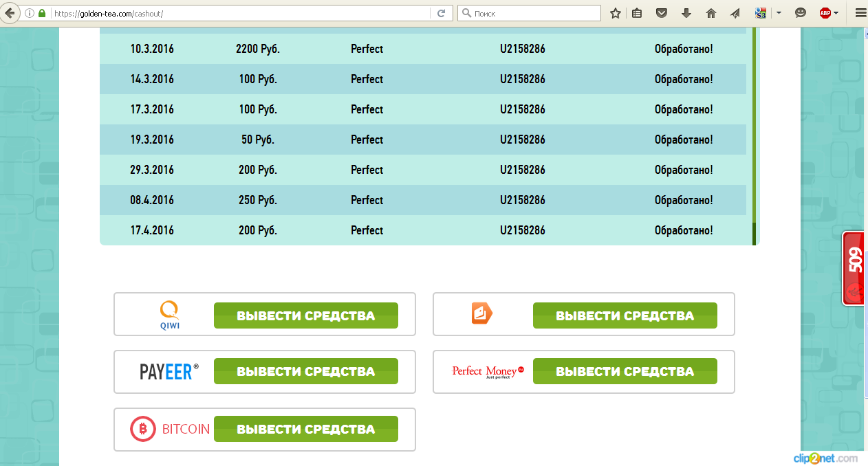Select date 19.3.2016
This screenshot has height=466, width=868.
(x=152, y=140)
